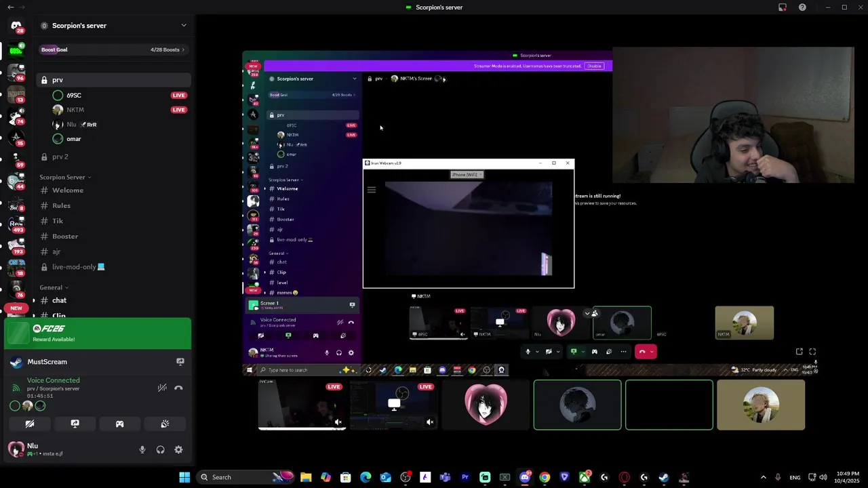Open microphone options arrow in streamed call bar
The image size is (868, 488).
(537, 352)
